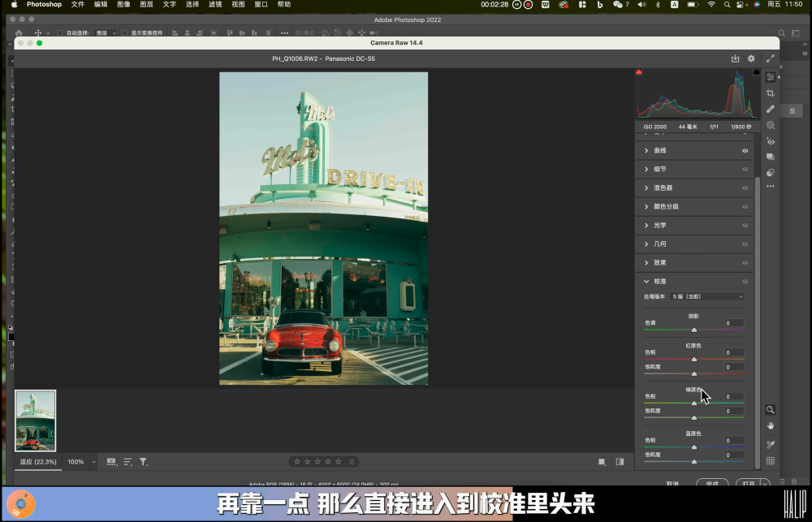Image resolution: width=812 pixels, height=522 pixels.
Task: Expand the 混色器 panel
Action: (646, 188)
